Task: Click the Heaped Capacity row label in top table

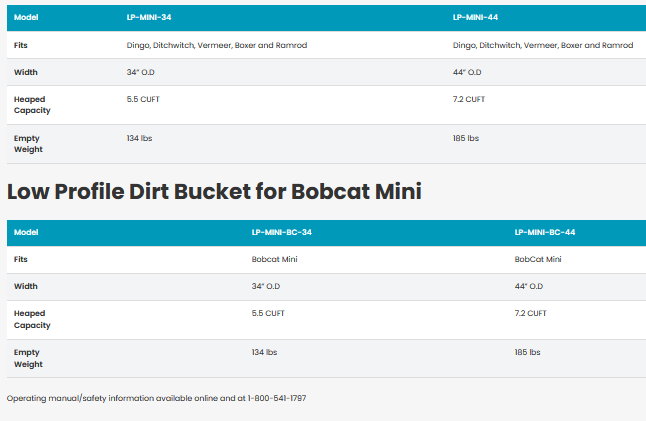Action: tap(30, 105)
